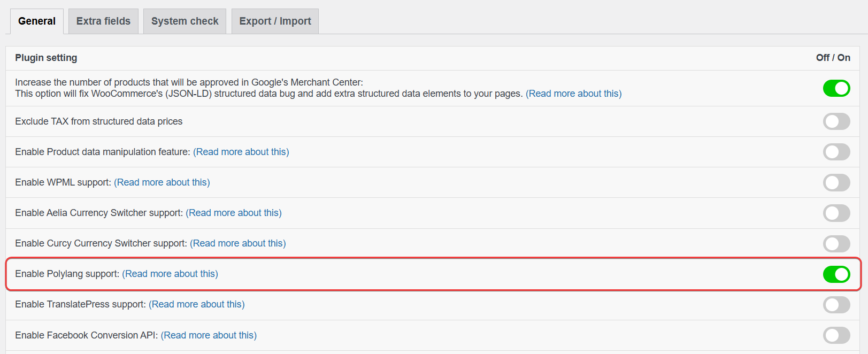Open Read more link for structured data fix
868x354 pixels.
[573, 94]
